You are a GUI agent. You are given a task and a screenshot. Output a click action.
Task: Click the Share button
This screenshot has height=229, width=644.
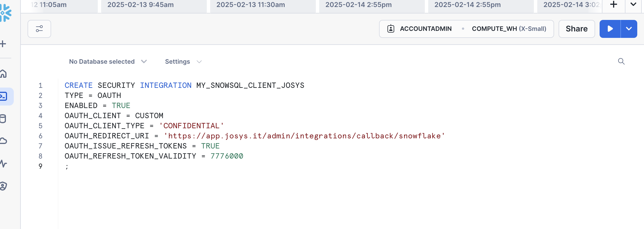[577, 29]
